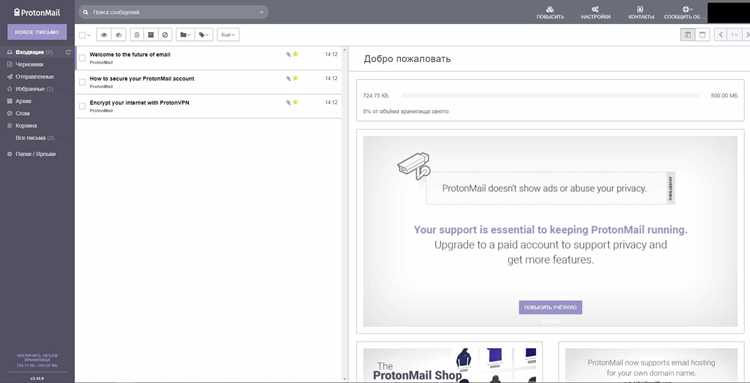Tick the select-all checkbox in the toolbar
Image resolution: width=750 pixels, height=383 pixels.
pyautogui.click(x=82, y=35)
